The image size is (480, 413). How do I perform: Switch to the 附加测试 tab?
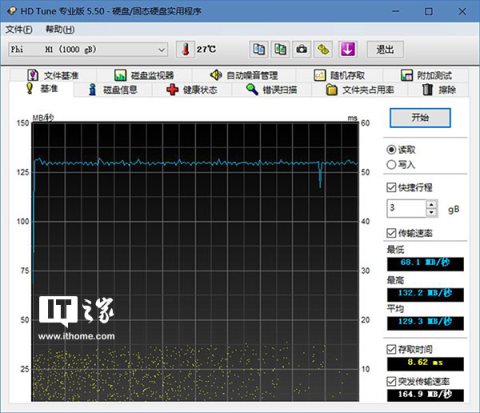click(426, 75)
